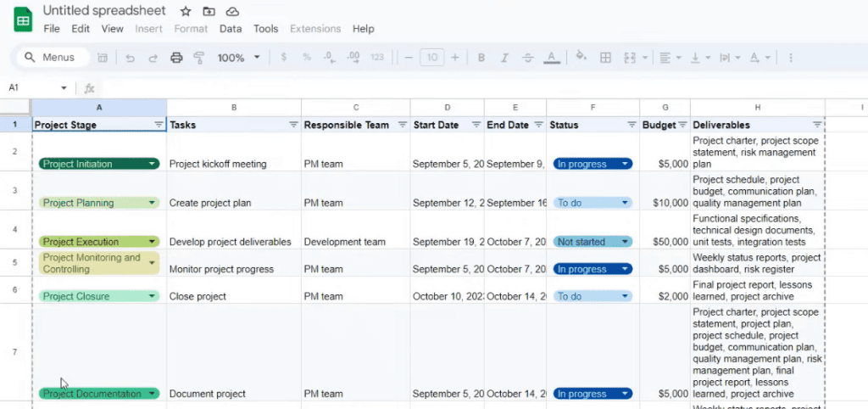
Task: Open filter for Budget column
Action: click(x=682, y=125)
